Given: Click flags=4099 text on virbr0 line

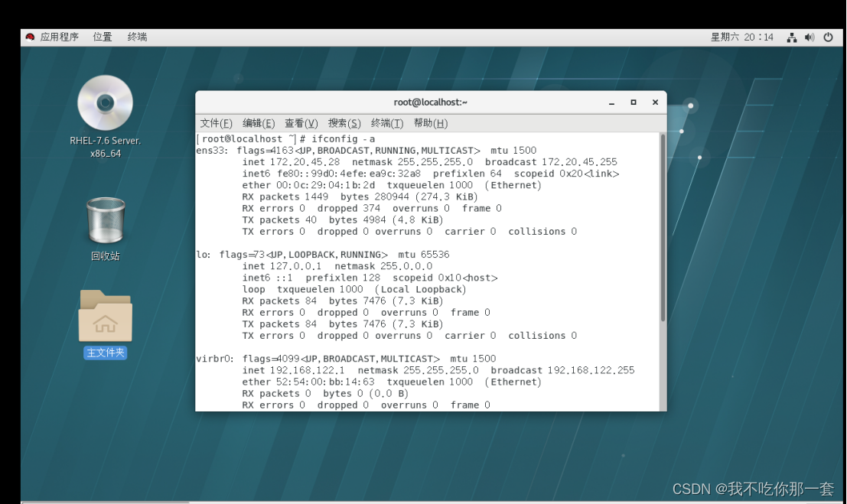Looking at the screenshot, I should coord(271,359).
